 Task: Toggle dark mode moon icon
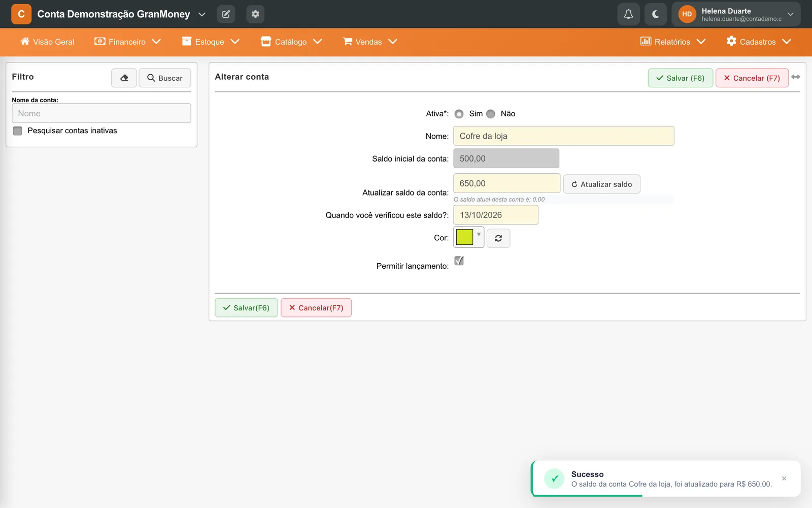click(x=656, y=14)
